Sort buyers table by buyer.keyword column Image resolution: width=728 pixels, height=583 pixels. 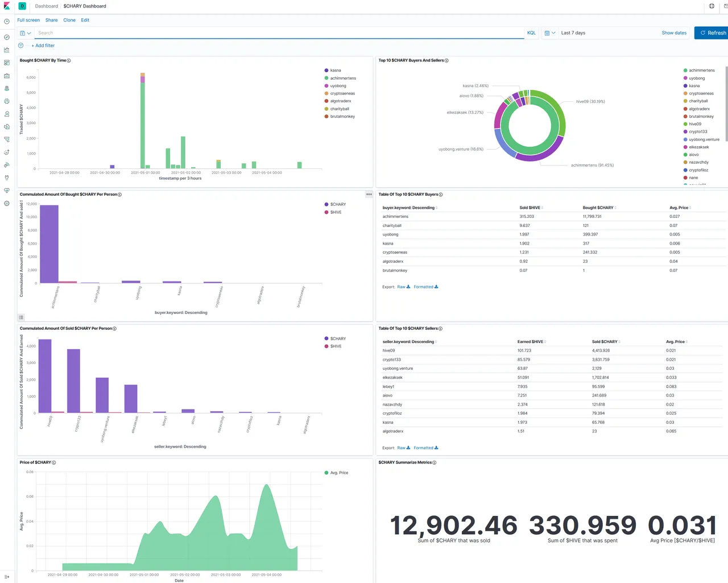click(x=409, y=208)
